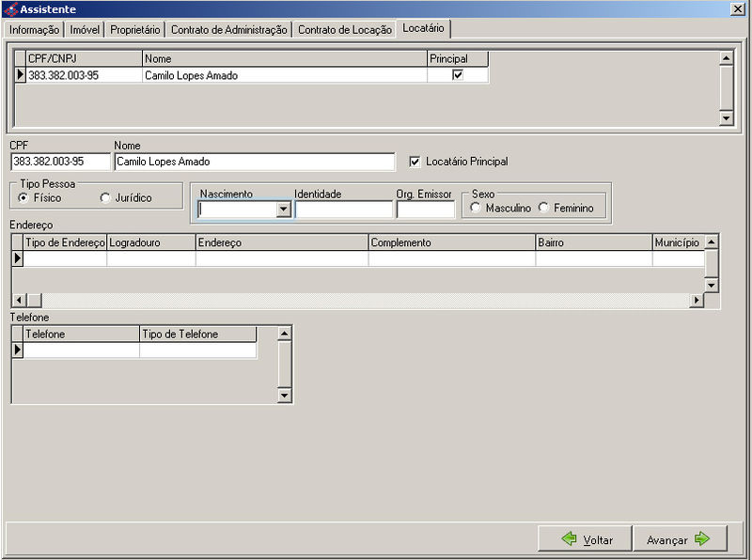752x560 pixels.
Task: Select the Físico person type
Action: pyautogui.click(x=23, y=198)
